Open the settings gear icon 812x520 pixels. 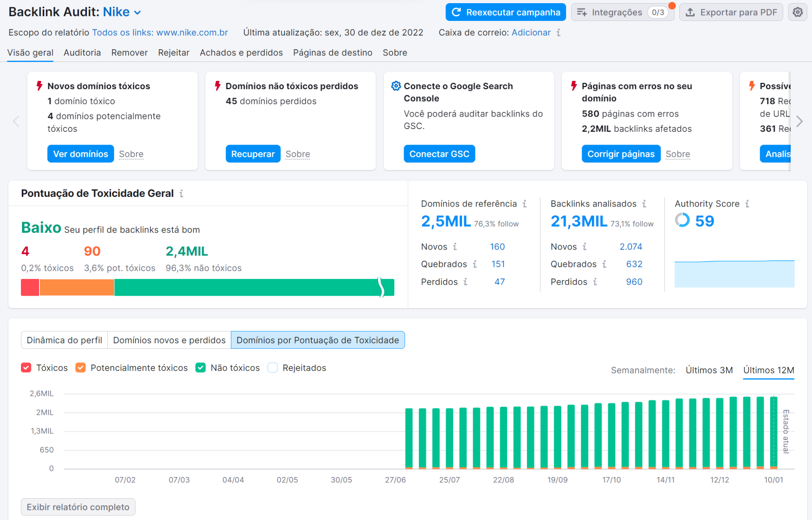click(798, 12)
